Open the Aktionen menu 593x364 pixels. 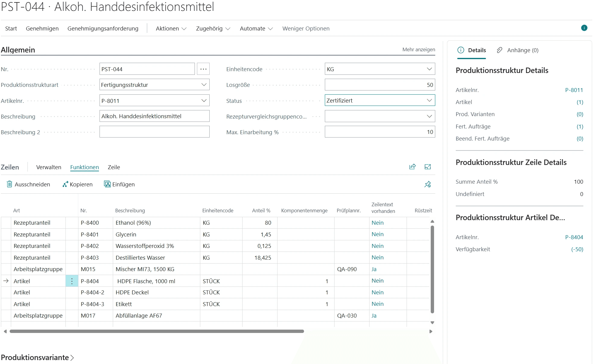pos(171,28)
